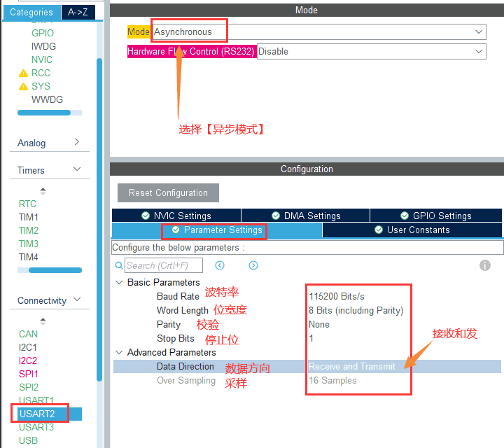Click the RCC warning triangle icon

[23, 73]
